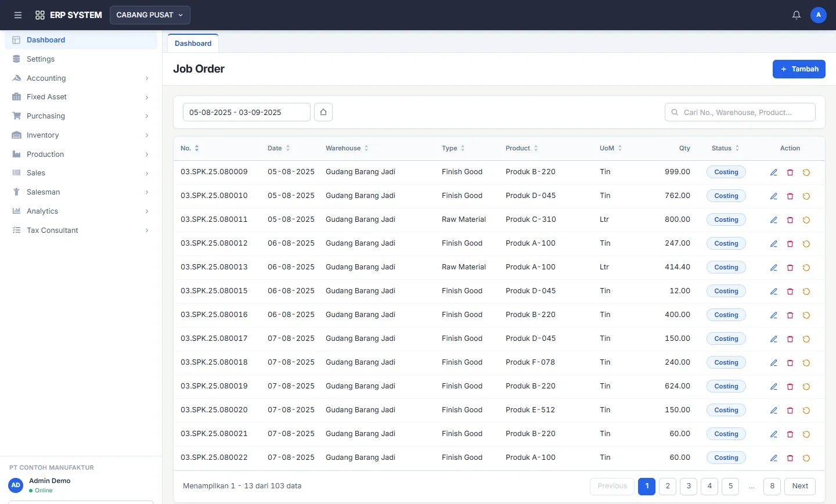Expand the Accounting menu
The image size is (836, 504).
(x=81, y=78)
